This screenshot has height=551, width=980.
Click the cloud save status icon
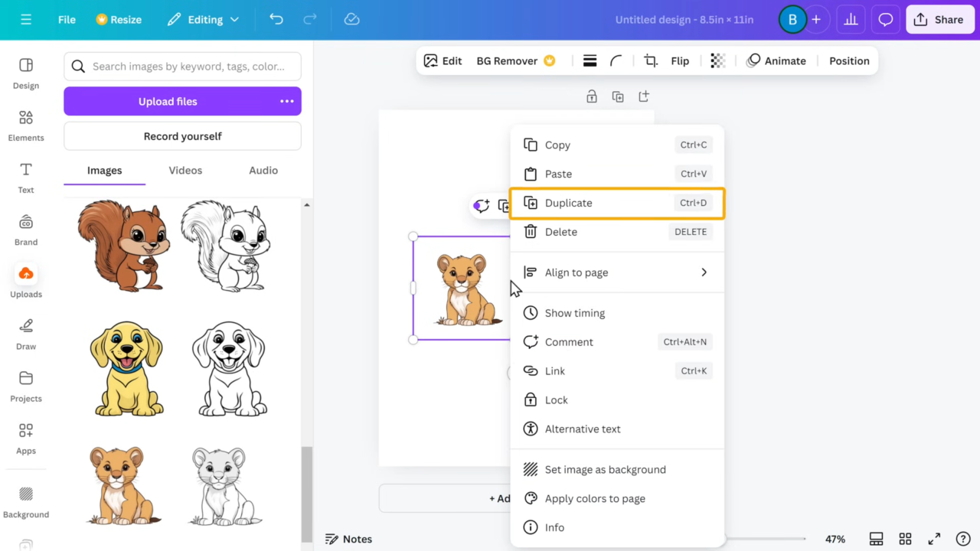pyautogui.click(x=352, y=19)
